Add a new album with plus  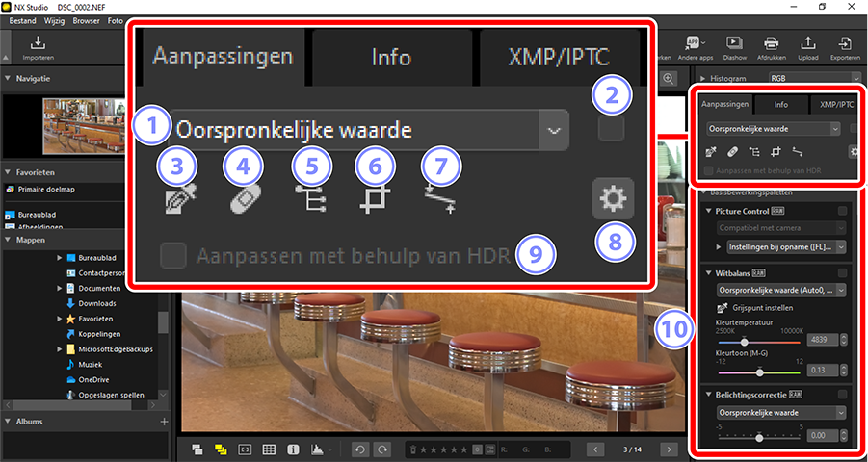coord(164,422)
